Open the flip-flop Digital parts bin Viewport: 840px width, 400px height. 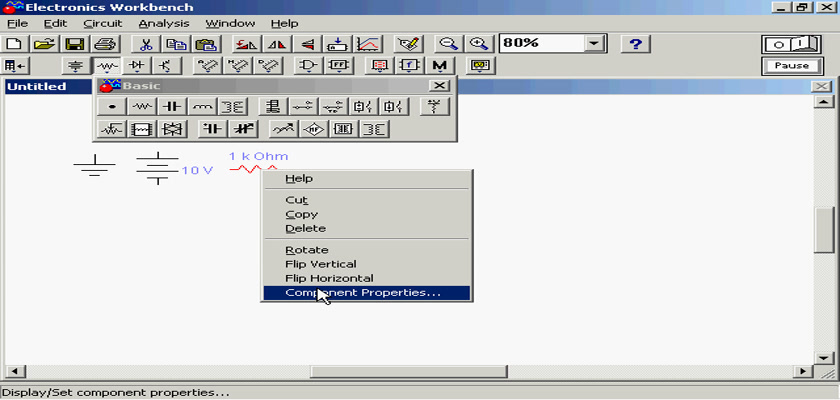coord(339,66)
